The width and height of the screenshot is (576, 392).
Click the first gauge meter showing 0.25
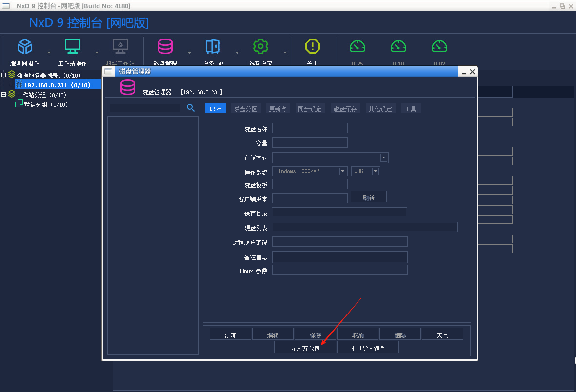pyautogui.click(x=358, y=46)
